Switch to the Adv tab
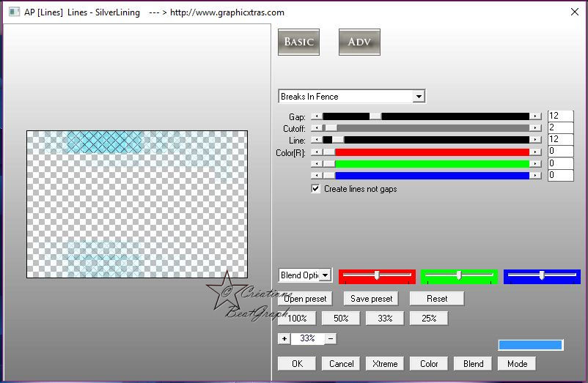The image size is (588, 383). click(359, 42)
